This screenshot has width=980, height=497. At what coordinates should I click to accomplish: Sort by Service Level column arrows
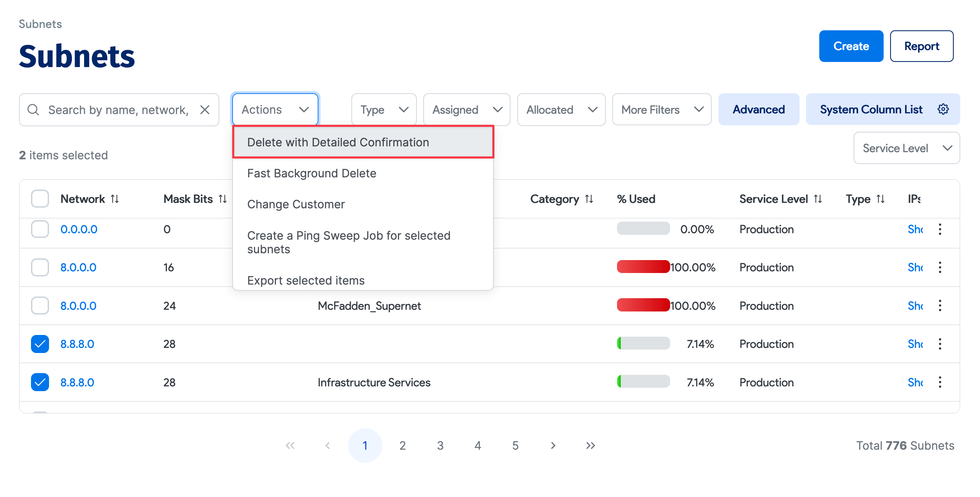click(818, 199)
